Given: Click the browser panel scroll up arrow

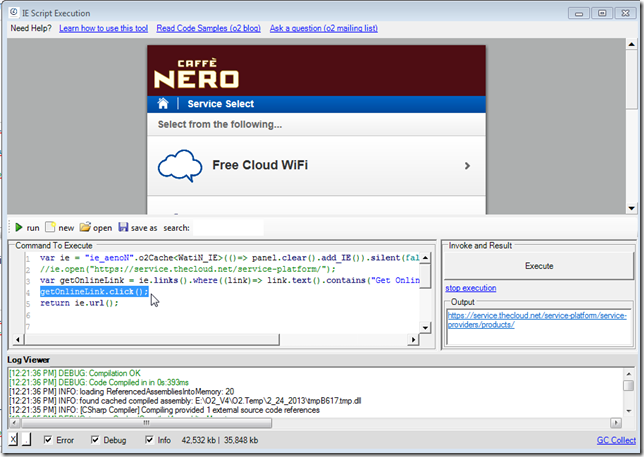Looking at the screenshot, I should tap(630, 47).
